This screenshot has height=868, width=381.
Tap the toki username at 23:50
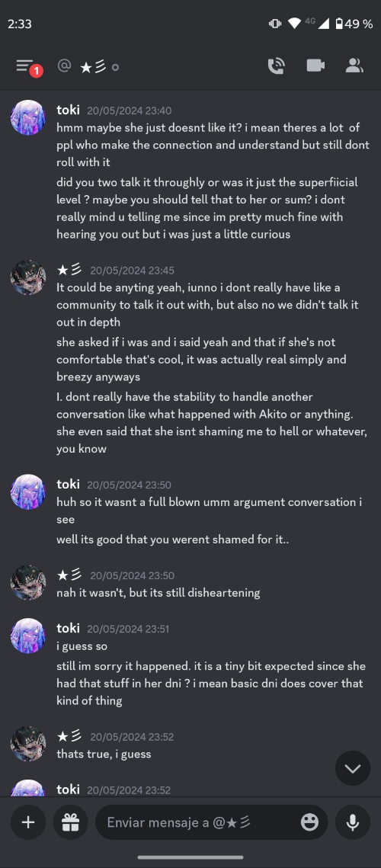tap(68, 485)
